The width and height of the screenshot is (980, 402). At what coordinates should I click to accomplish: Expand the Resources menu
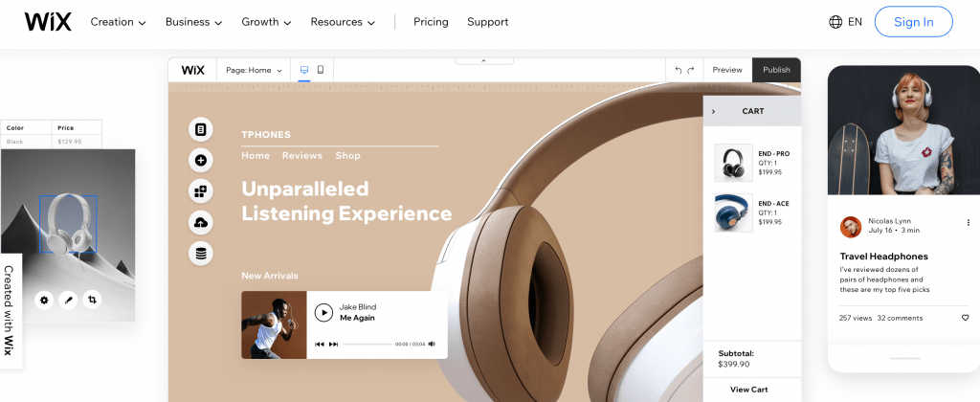point(343,22)
